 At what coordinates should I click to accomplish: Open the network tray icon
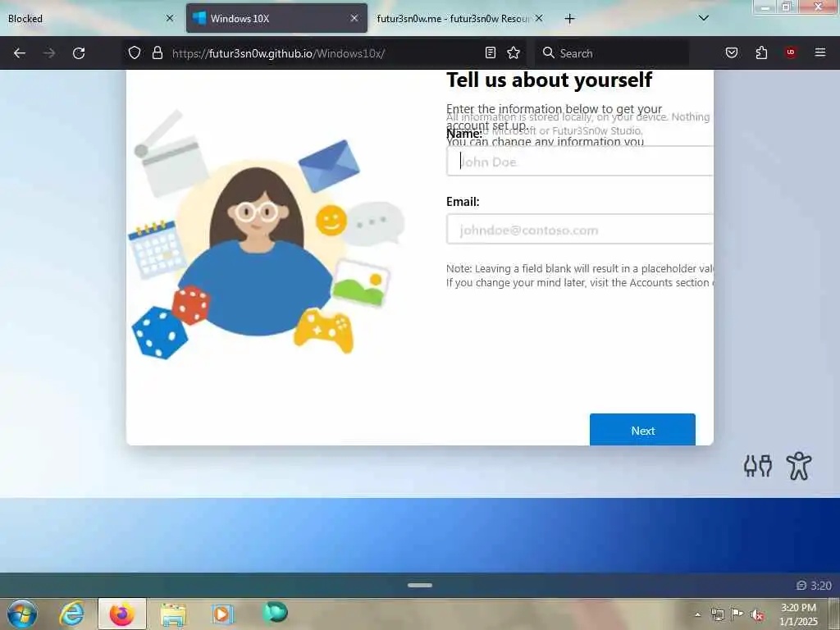717,614
